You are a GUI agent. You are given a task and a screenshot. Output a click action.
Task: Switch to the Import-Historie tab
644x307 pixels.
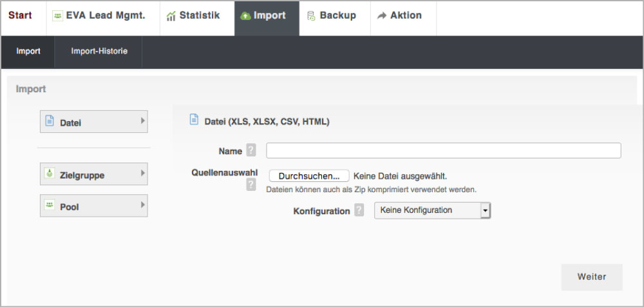click(99, 52)
